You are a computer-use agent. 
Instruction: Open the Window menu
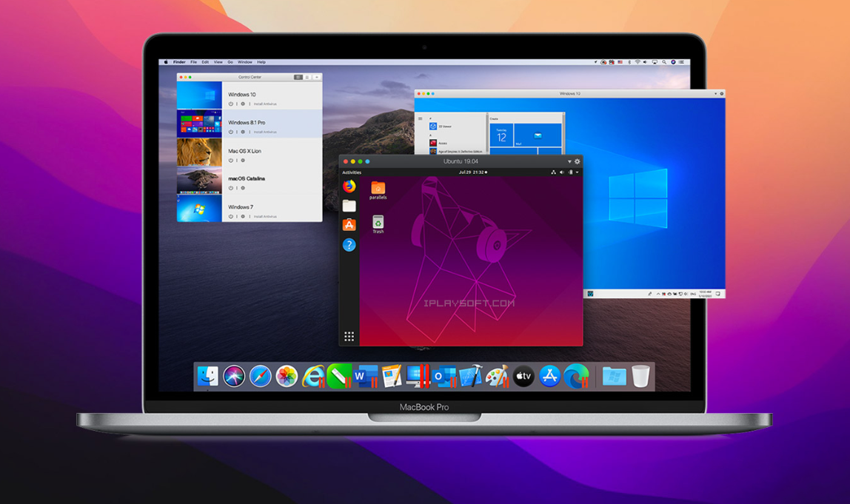245,62
